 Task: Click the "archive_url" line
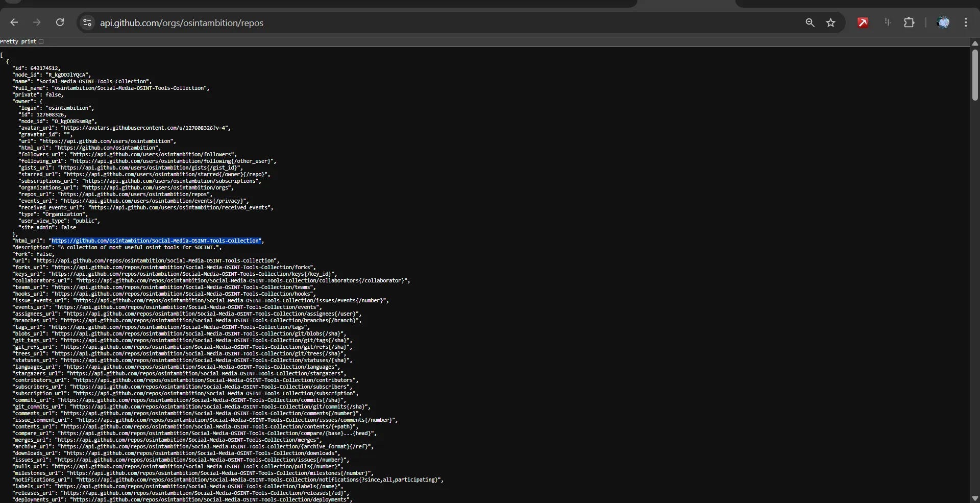(193, 446)
